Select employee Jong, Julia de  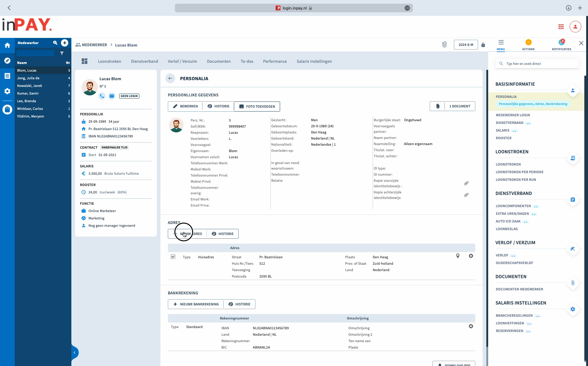coord(43,78)
